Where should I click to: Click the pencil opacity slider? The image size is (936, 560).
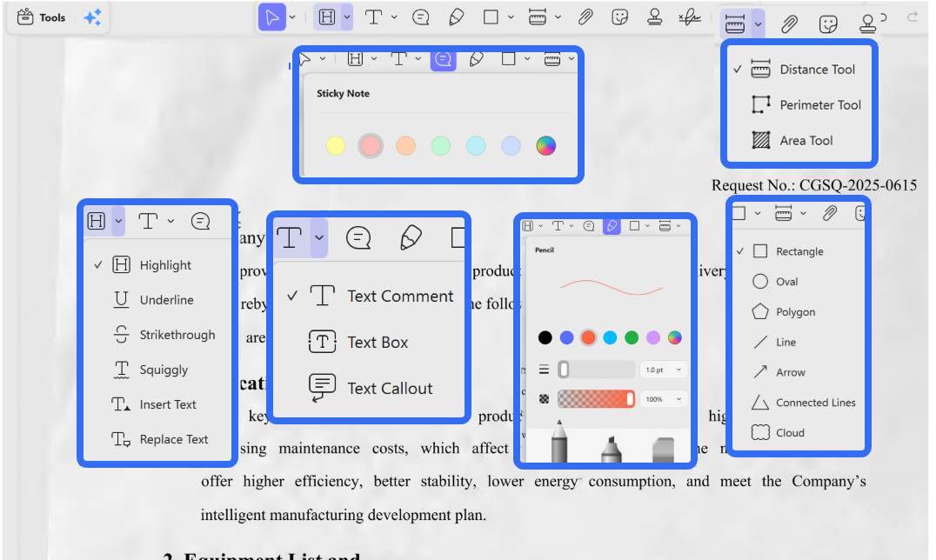coord(596,399)
